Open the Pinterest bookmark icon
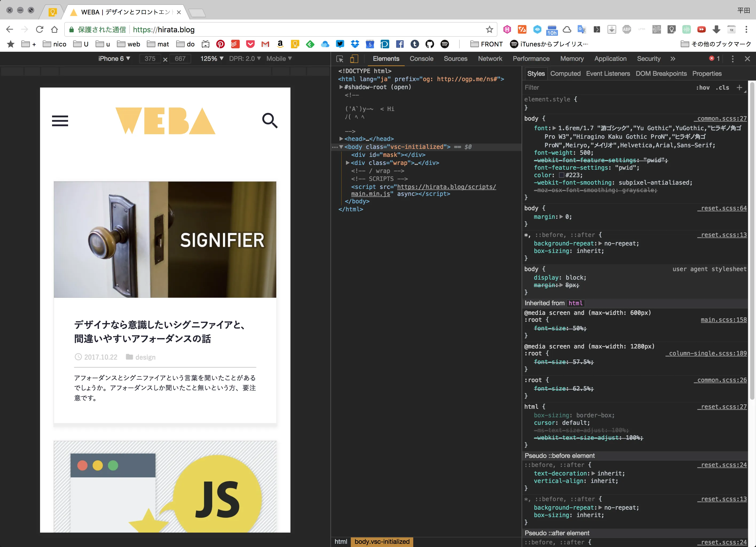 tap(220, 44)
